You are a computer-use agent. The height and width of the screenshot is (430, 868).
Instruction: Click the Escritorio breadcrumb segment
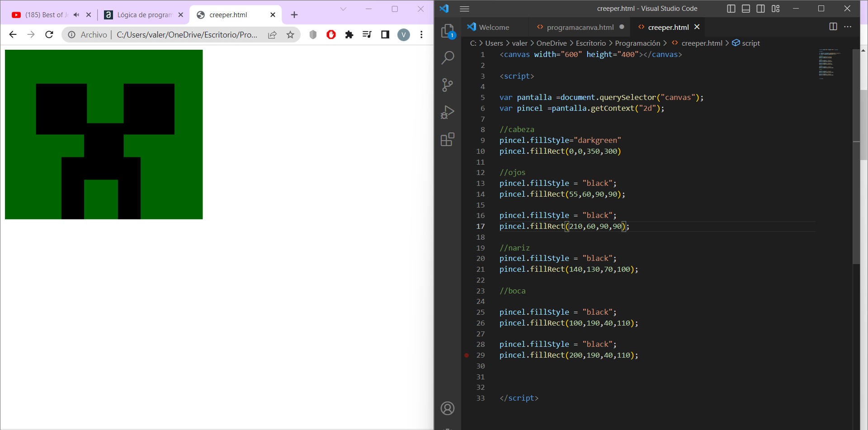(x=591, y=43)
